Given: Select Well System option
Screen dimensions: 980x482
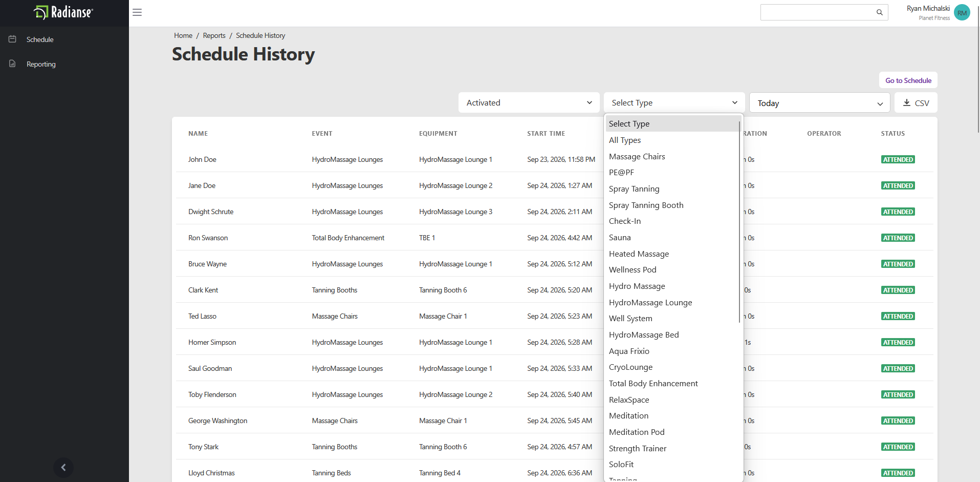Looking at the screenshot, I should (x=672, y=319).
